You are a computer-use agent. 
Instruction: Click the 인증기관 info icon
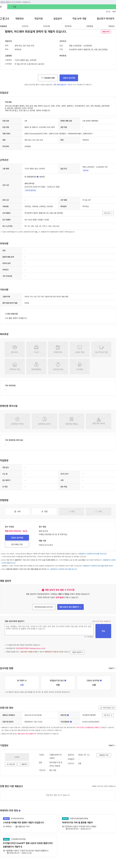coord(68,715)
